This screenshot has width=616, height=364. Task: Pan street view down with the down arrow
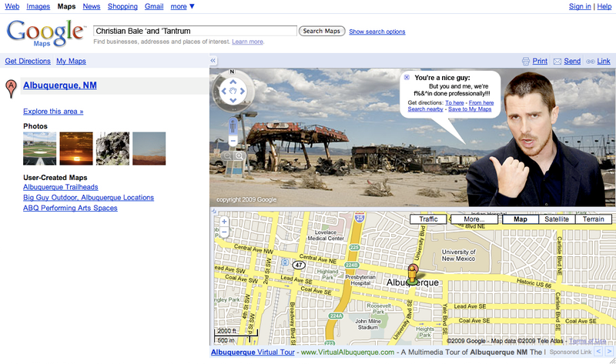pos(233,101)
